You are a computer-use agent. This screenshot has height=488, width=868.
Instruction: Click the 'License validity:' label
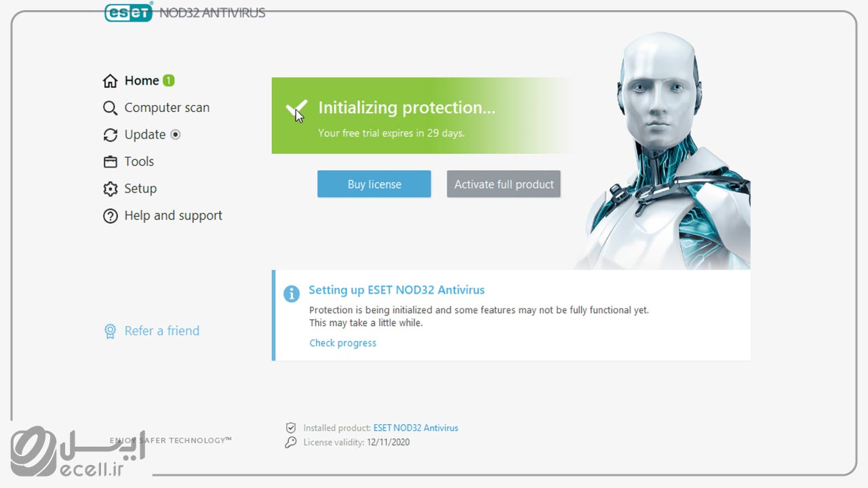click(x=334, y=443)
